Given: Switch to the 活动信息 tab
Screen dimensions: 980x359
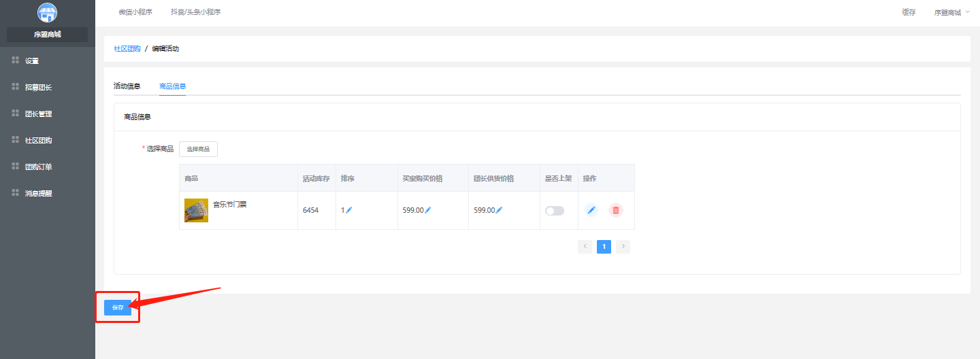Looking at the screenshot, I should click(127, 86).
